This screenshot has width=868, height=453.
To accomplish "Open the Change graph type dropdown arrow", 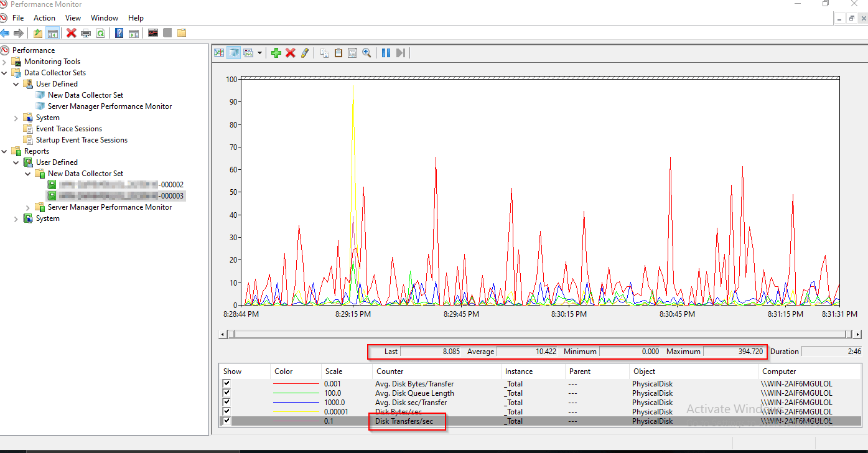I will coord(259,53).
